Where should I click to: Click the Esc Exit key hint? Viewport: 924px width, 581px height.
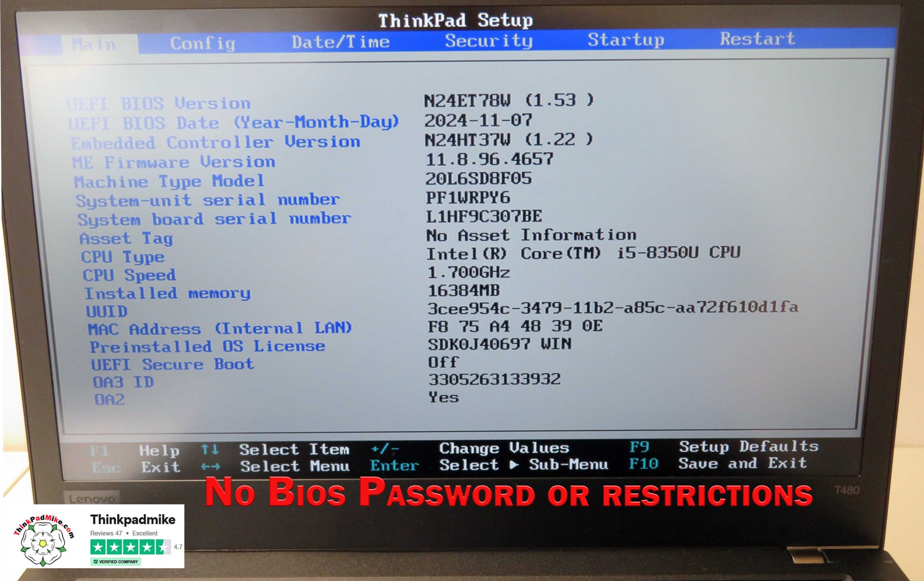pos(136,467)
